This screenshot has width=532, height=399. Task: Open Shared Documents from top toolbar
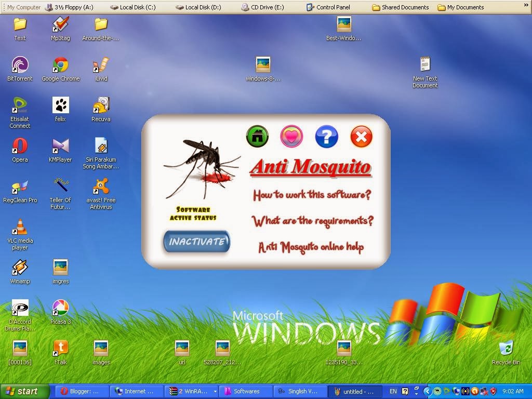(401, 7)
